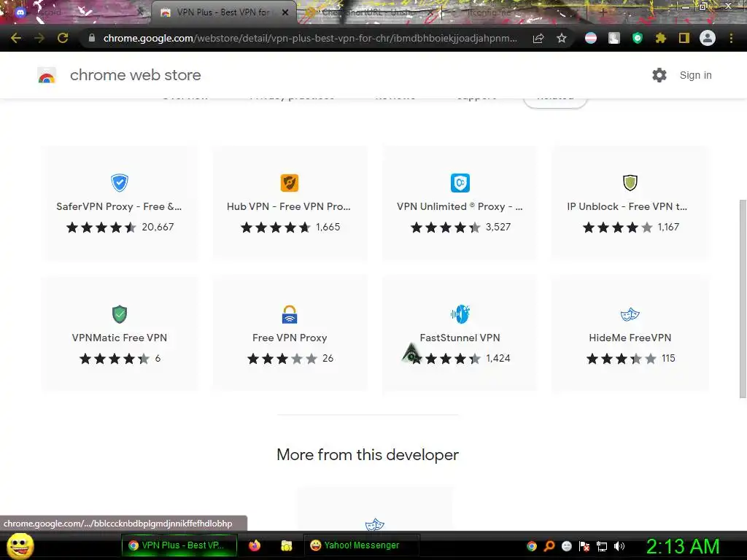Open a new browser tab
The height and width of the screenshot is (560, 747).
point(603,12)
